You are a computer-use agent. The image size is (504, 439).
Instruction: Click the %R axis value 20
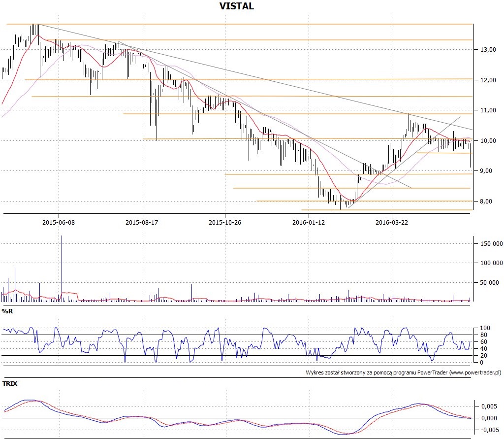tap(484, 356)
